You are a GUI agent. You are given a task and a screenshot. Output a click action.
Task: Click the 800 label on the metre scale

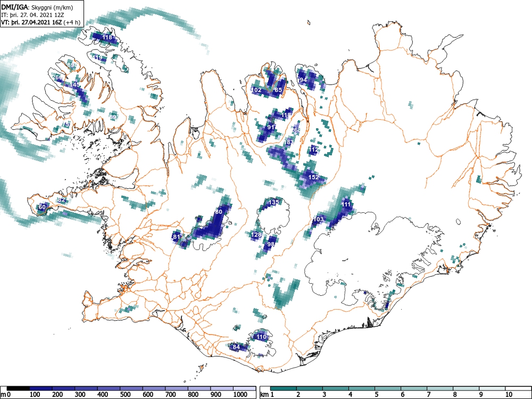pyautogui.click(x=193, y=395)
